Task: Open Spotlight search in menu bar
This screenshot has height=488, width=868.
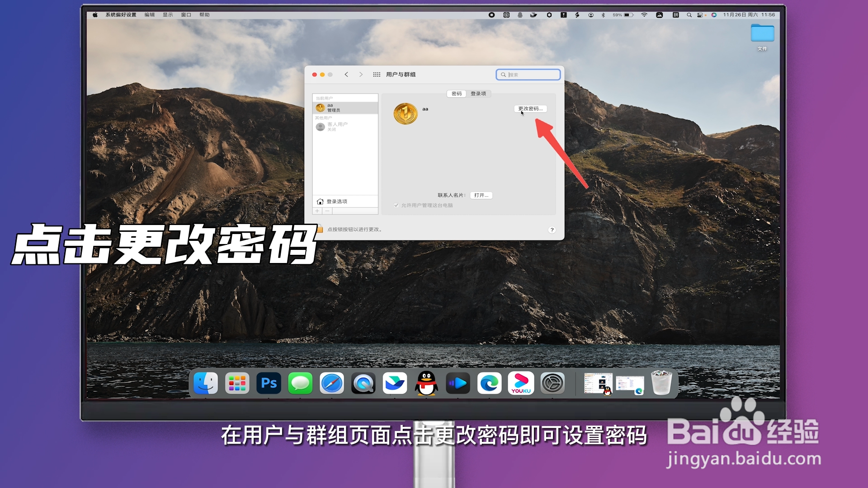Action: point(689,15)
